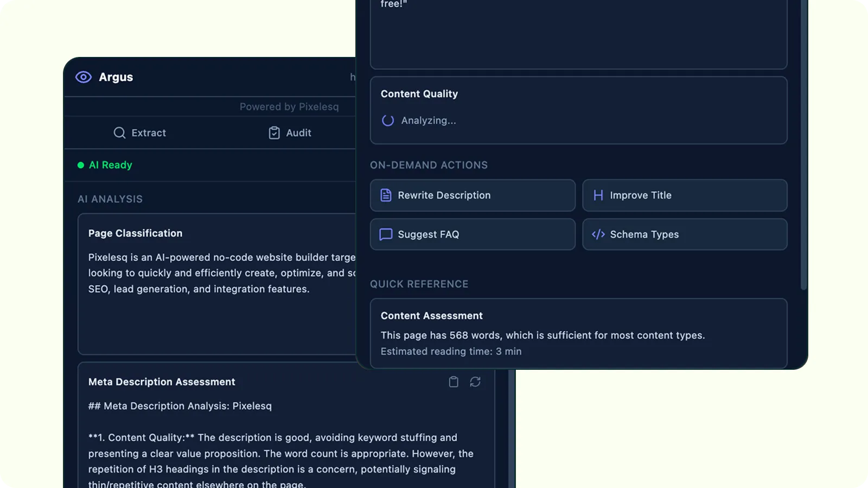Regenerate the Meta Description Assessment via refresh icon
This screenshot has height=488, width=868.
(x=476, y=382)
